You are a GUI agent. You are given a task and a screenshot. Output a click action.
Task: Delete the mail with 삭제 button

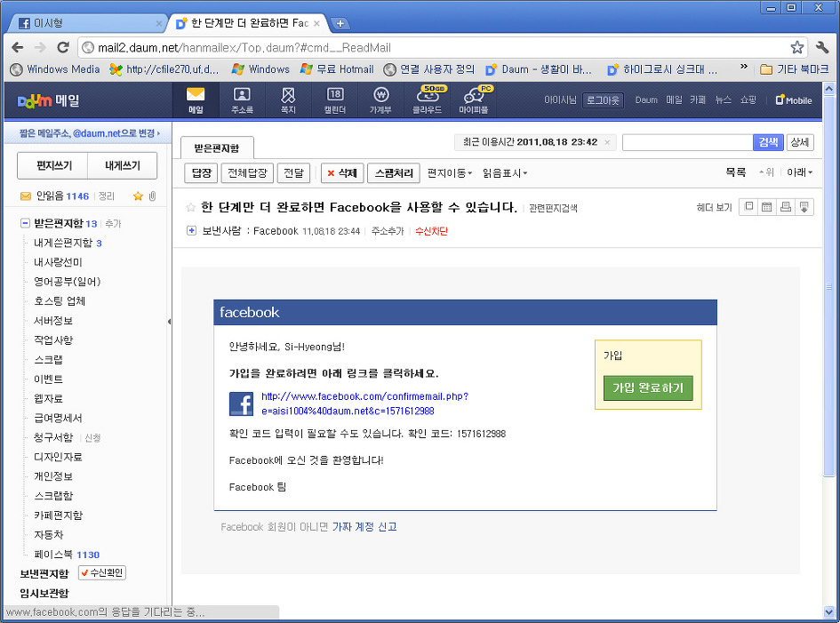tap(342, 173)
